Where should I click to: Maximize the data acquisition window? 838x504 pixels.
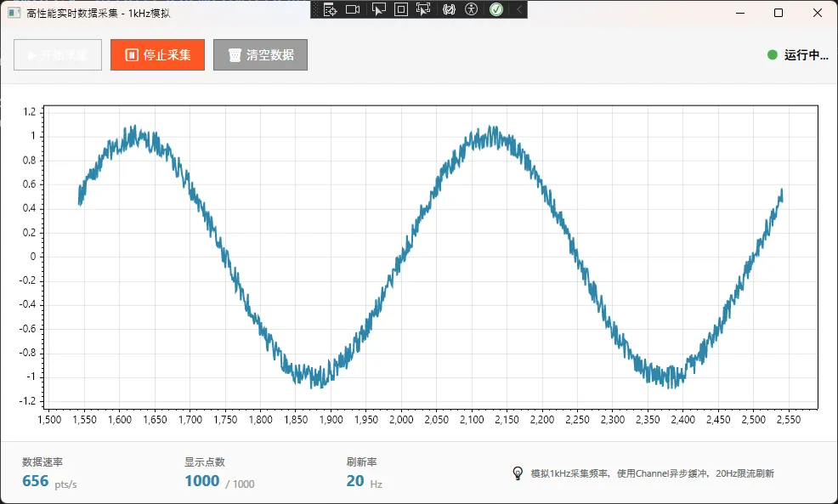[779, 13]
